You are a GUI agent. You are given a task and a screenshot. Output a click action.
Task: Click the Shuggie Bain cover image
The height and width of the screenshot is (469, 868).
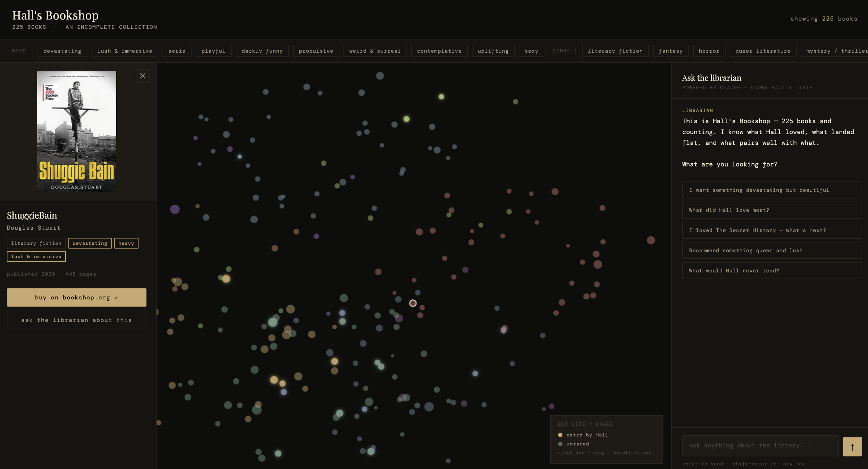(x=76, y=131)
